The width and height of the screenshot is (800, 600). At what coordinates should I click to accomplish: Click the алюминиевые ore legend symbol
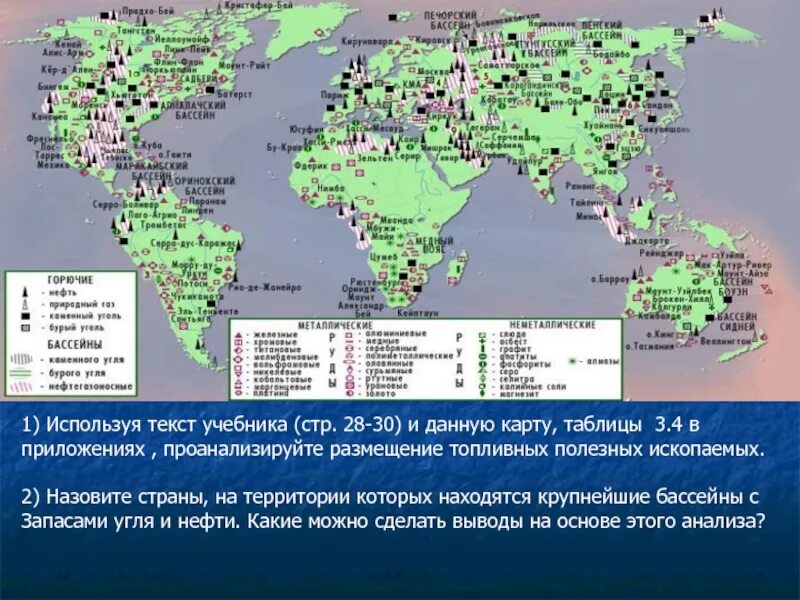point(349,335)
